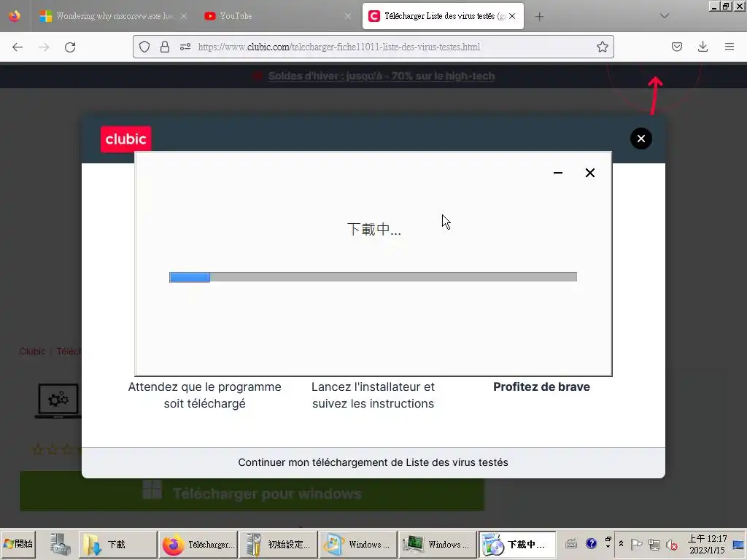
Task: Open the Firefox hamburger menu
Action: [729, 47]
